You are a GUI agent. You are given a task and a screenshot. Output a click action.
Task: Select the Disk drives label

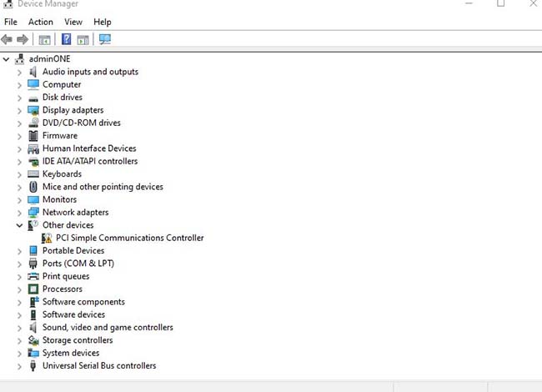[63, 97]
